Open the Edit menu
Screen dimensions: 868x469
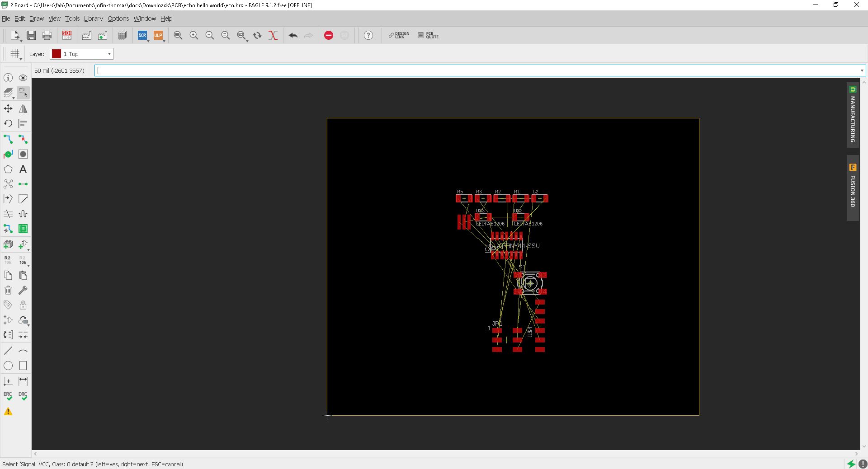(x=20, y=19)
